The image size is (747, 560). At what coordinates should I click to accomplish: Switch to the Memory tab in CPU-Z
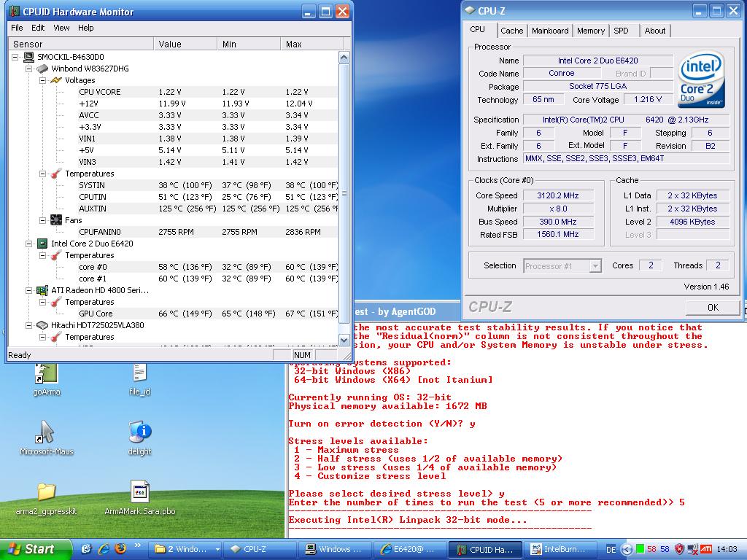(x=591, y=31)
